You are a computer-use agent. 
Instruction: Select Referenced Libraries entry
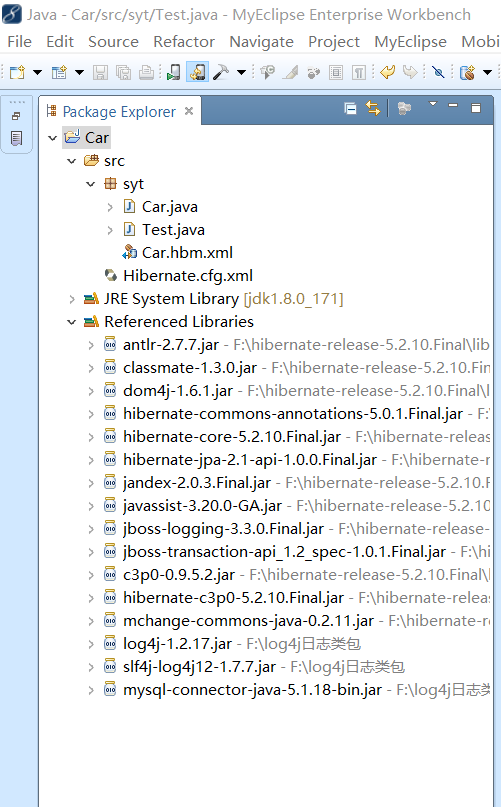(179, 322)
